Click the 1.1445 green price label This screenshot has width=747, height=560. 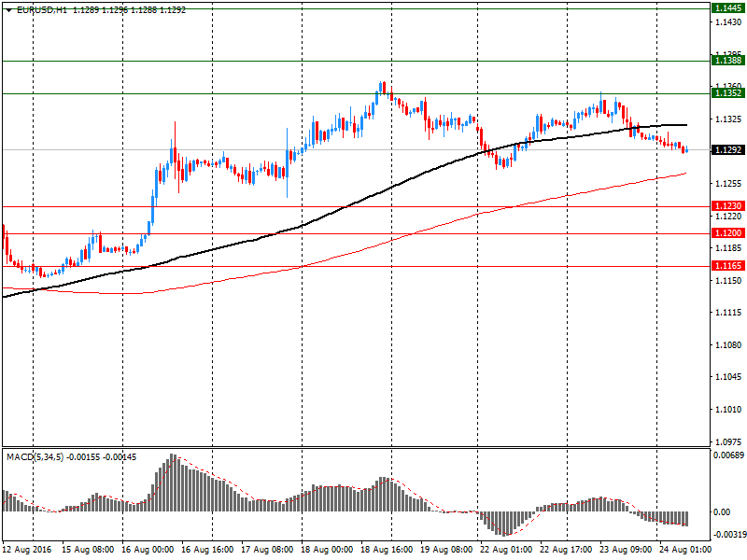coord(728,8)
